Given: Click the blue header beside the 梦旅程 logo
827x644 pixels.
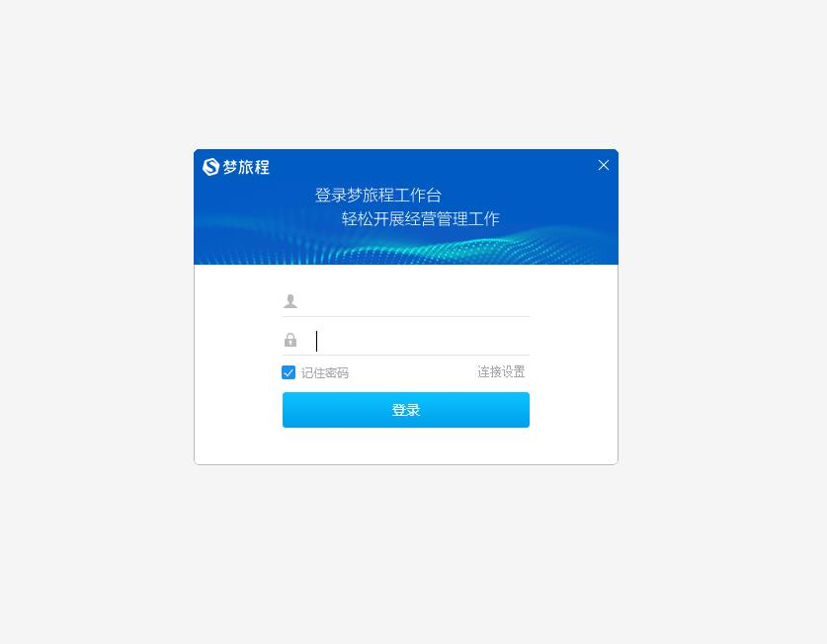Looking at the screenshot, I should (x=422, y=167).
